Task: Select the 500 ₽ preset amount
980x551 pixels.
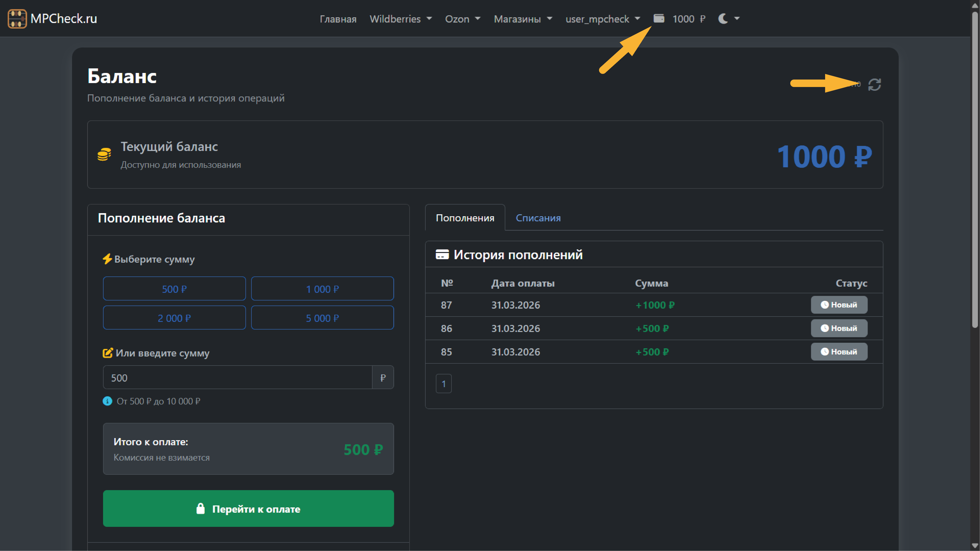Action: coord(174,289)
